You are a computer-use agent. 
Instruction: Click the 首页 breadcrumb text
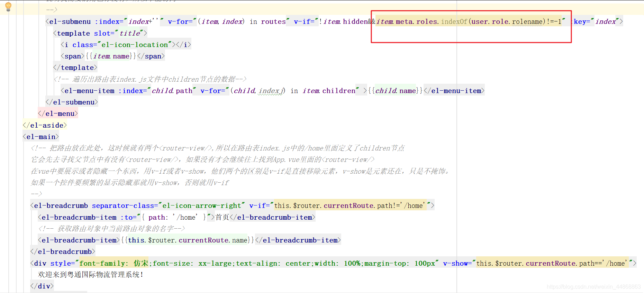pyautogui.click(x=222, y=217)
